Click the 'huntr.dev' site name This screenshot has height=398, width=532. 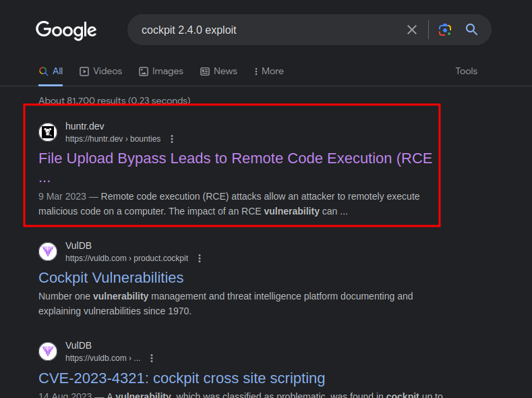click(85, 126)
